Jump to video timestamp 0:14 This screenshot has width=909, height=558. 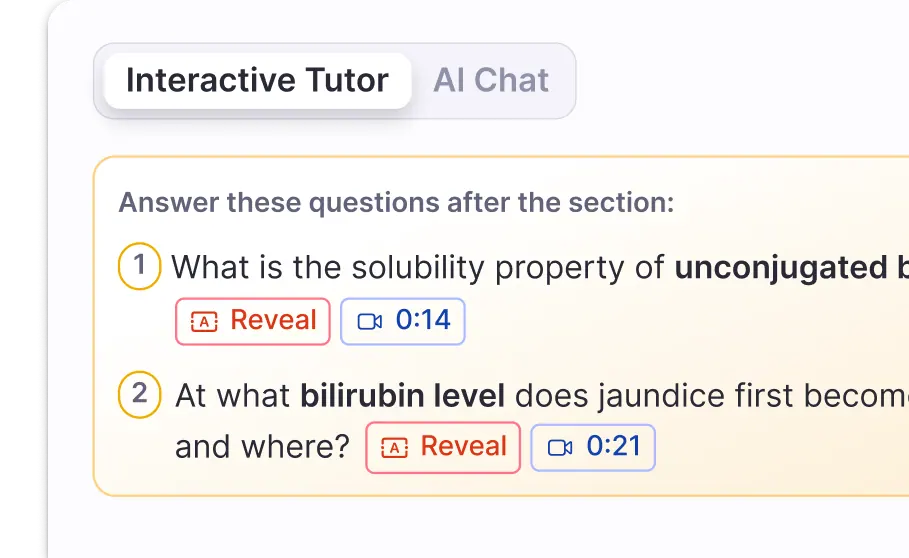tap(403, 321)
